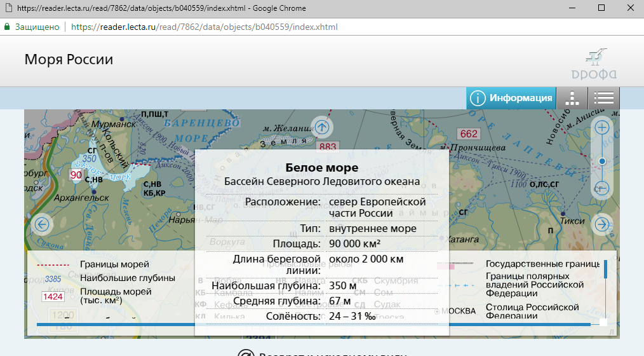Screen dimensions: 644x356
Task: Click the red 90 area marker
Action: click(76, 175)
